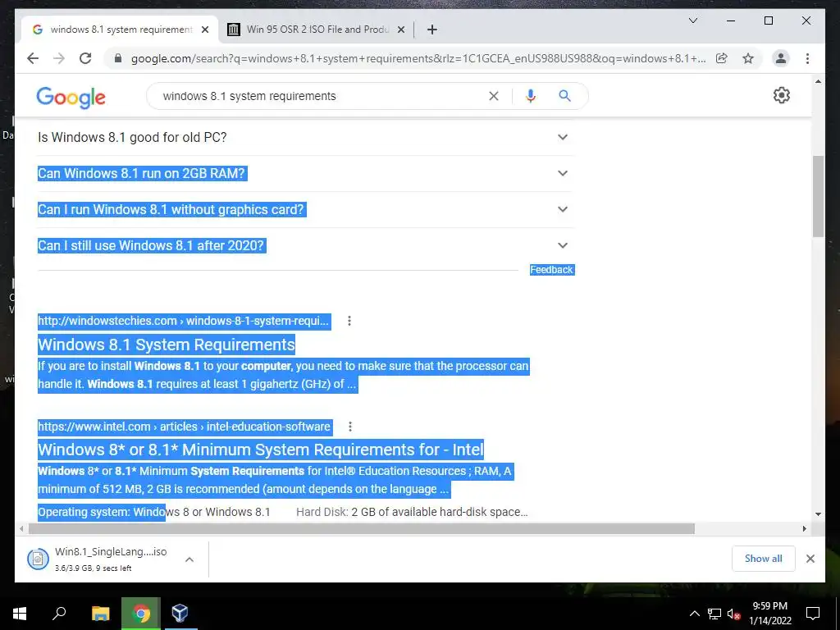This screenshot has height=630, width=840.
Task: Open the tab search dropdown arrow
Action: click(x=692, y=21)
